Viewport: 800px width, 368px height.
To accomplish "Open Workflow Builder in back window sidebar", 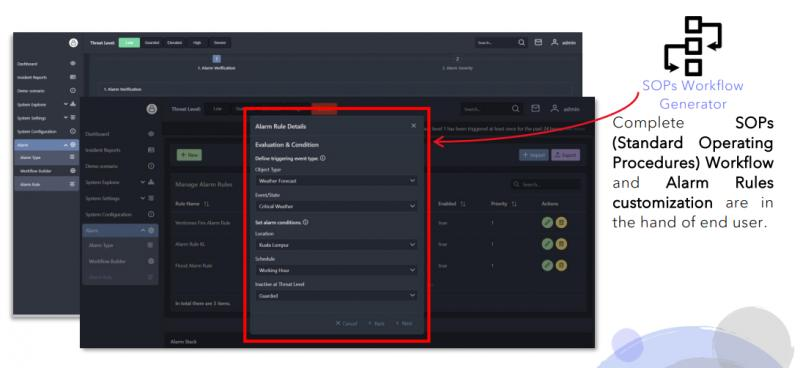I will [46, 171].
